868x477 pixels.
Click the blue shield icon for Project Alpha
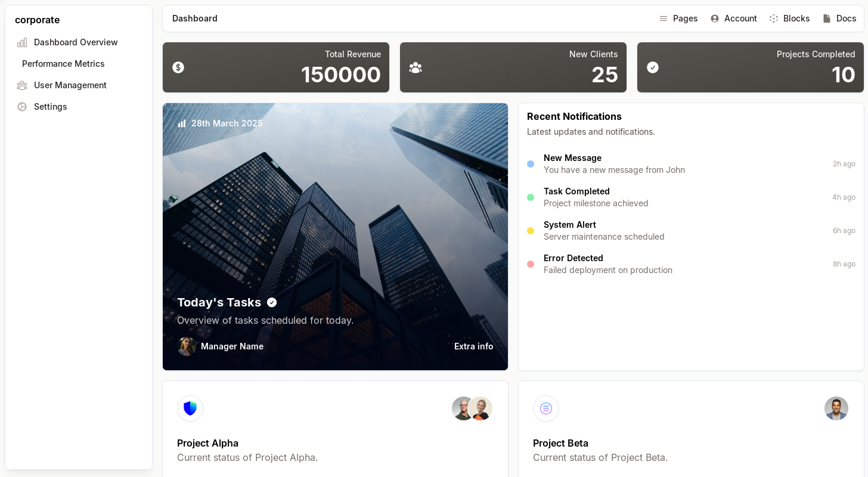click(x=190, y=408)
